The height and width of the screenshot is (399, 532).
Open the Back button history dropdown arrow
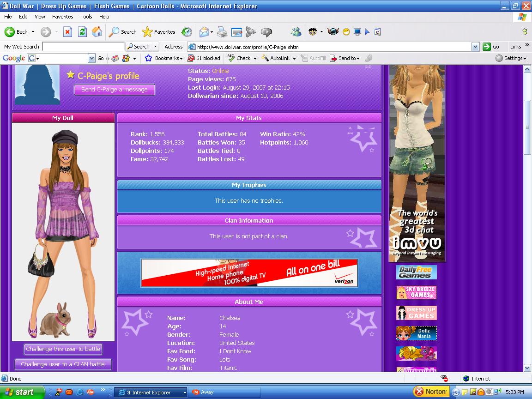click(x=33, y=32)
